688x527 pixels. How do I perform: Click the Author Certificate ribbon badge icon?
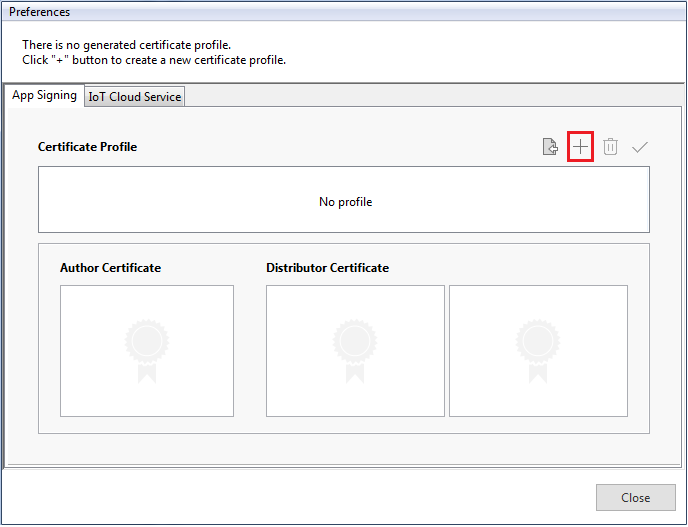pos(147,350)
